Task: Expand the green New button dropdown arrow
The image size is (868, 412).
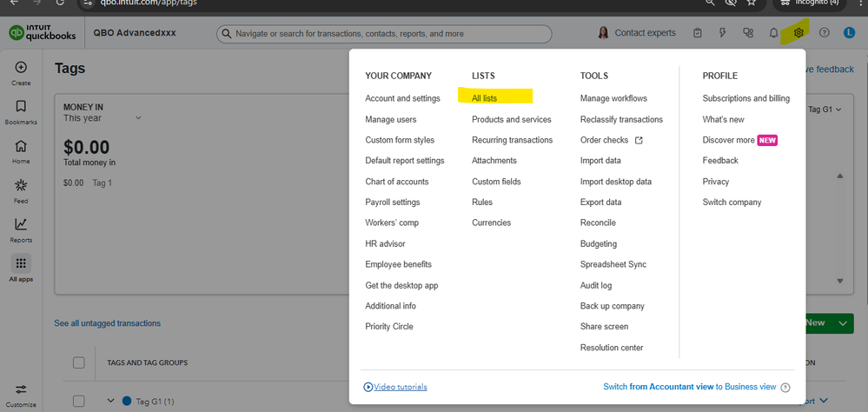Action: 842,322
